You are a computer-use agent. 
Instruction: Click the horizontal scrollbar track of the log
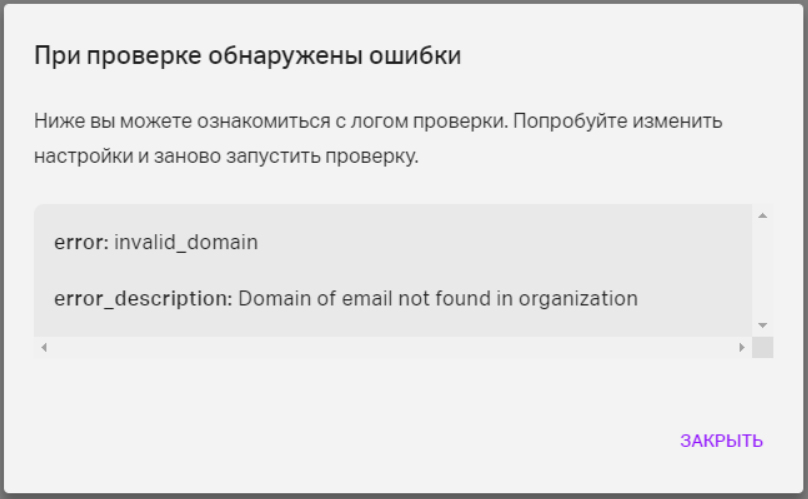click(393, 347)
